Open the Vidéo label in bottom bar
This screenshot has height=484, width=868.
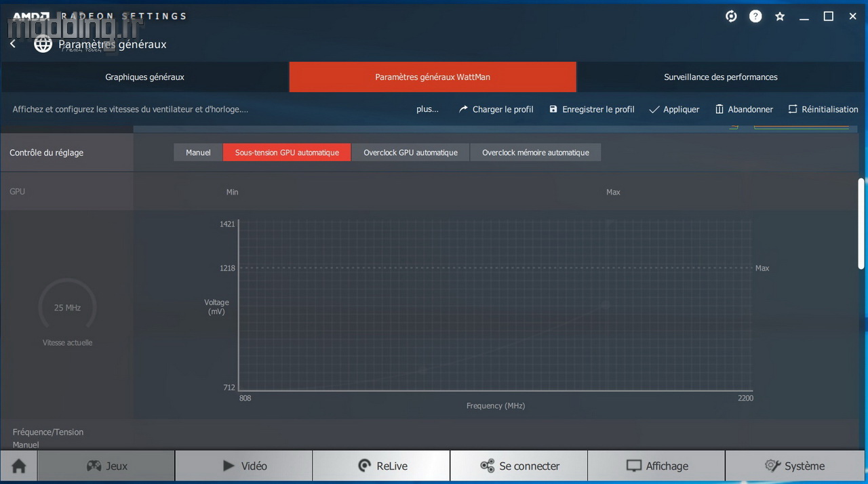coord(254,466)
